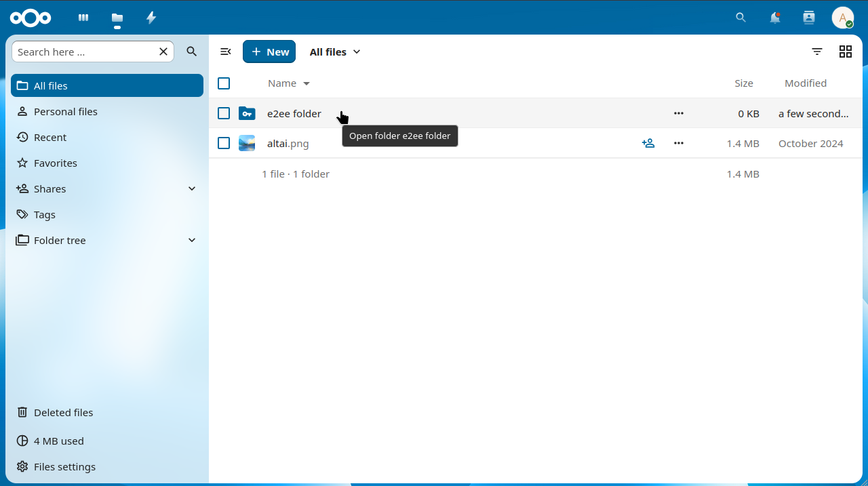
Task: Select the checkbox for altai.png
Action: (224, 143)
